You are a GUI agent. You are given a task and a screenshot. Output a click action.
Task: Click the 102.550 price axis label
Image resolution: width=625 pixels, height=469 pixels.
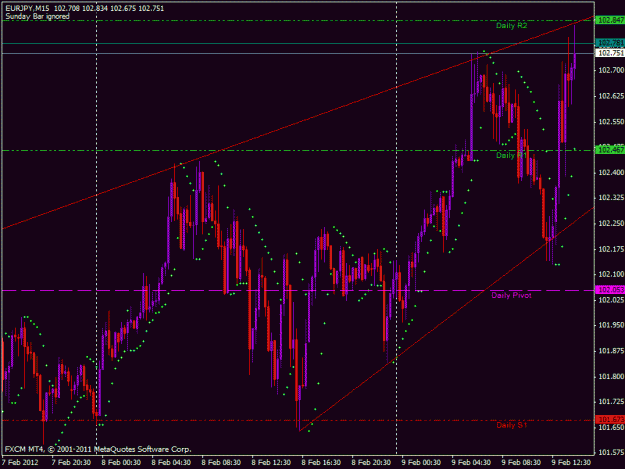pos(611,122)
